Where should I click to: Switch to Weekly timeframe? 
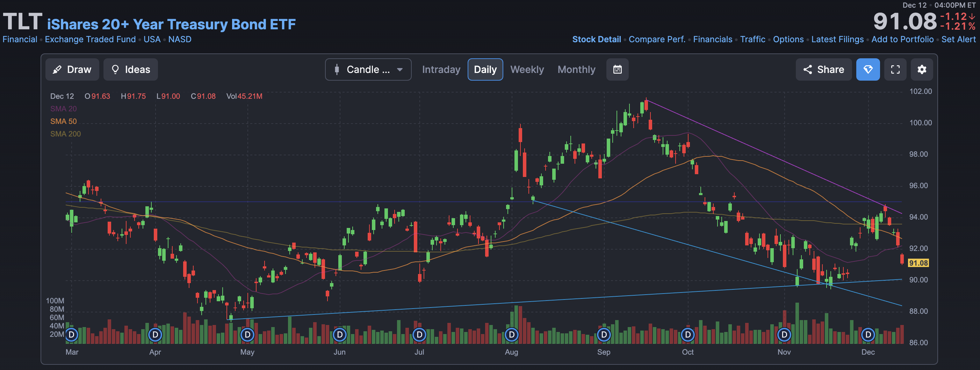tap(527, 69)
